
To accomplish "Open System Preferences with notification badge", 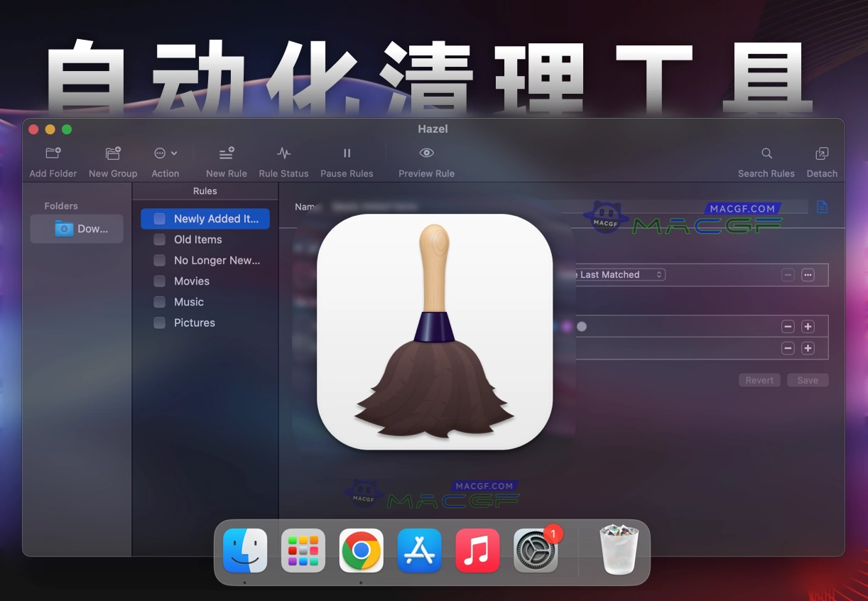I will tap(536, 551).
